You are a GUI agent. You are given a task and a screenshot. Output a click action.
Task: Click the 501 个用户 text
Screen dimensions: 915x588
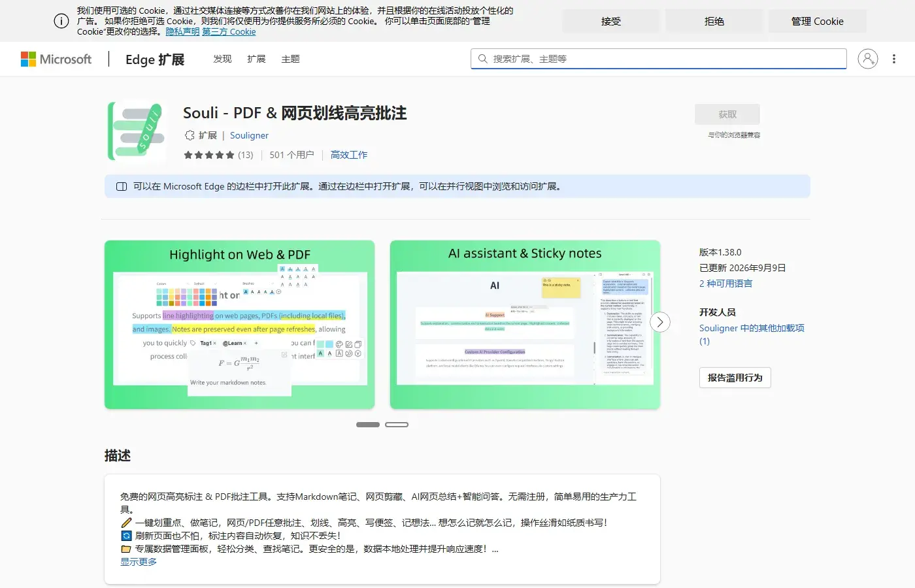(x=291, y=155)
